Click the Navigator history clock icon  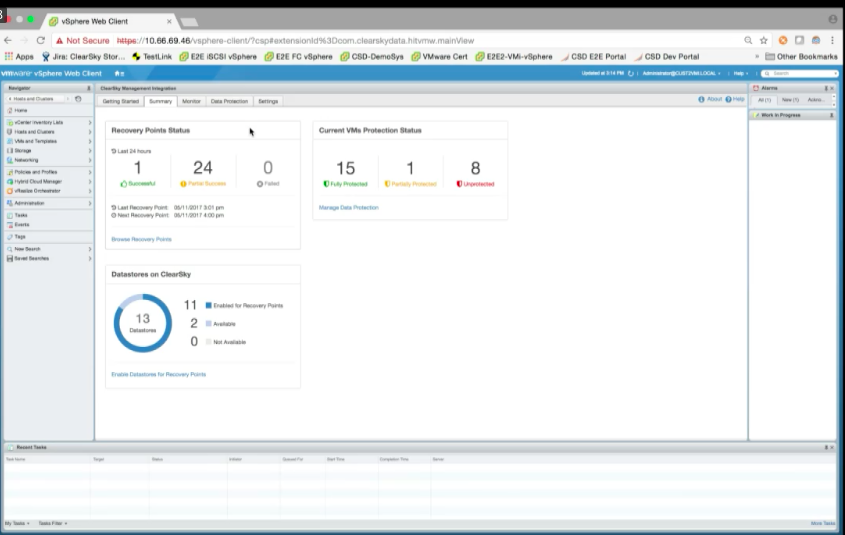click(78, 99)
